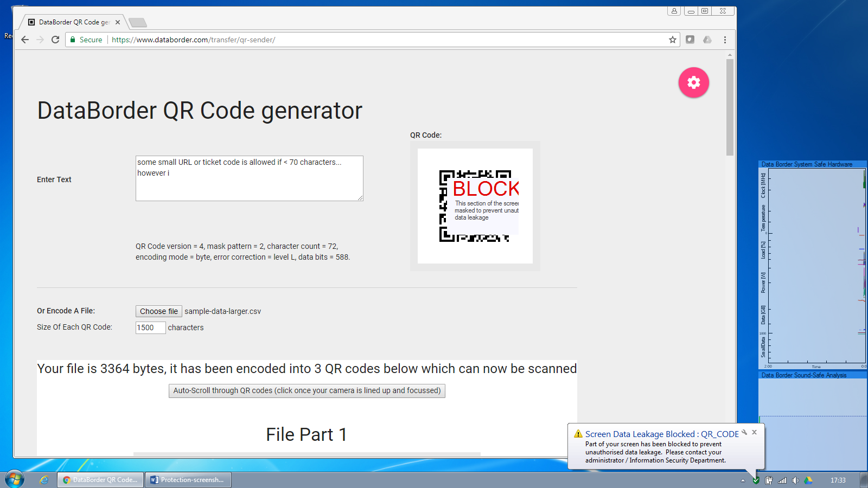Open Protection-screensh... Word taskbar item
Viewport: 868px width, 488px height.
click(x=188, y=480)
